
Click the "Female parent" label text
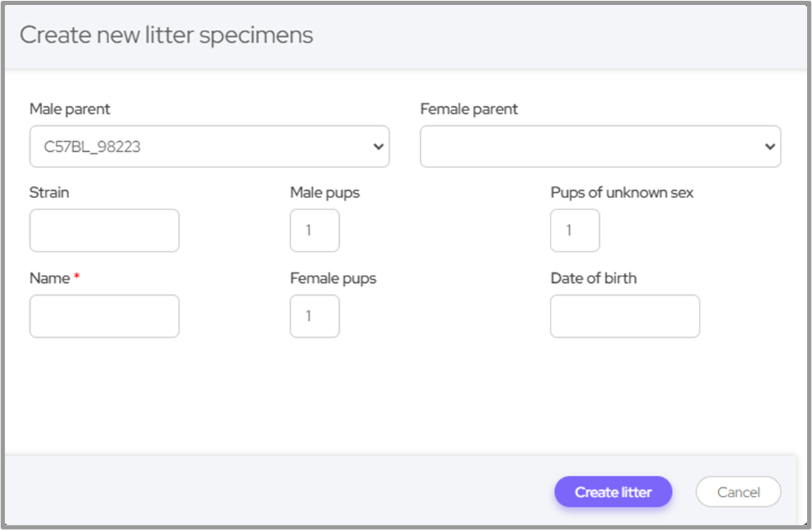click(x=469, y=109)
